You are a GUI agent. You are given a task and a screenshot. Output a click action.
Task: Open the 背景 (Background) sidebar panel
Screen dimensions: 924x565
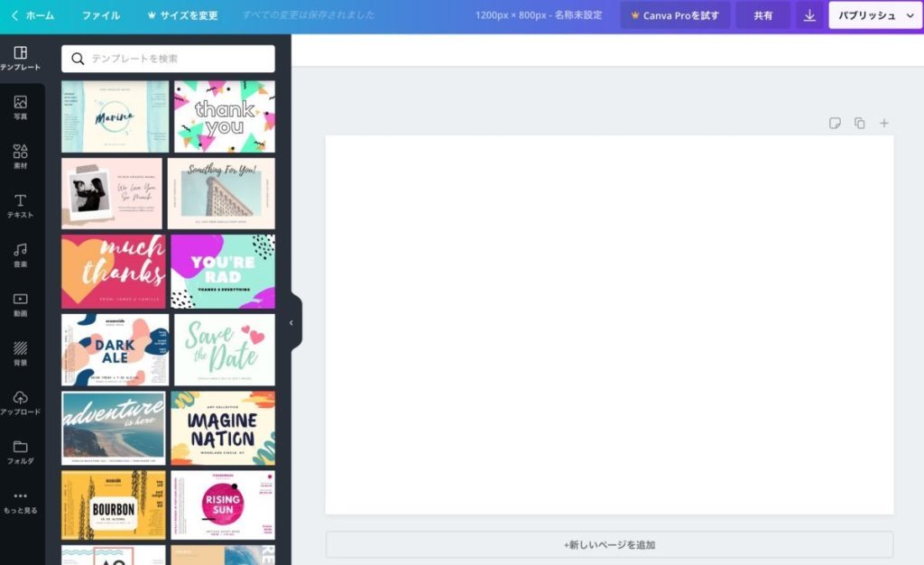pos(21,353)
